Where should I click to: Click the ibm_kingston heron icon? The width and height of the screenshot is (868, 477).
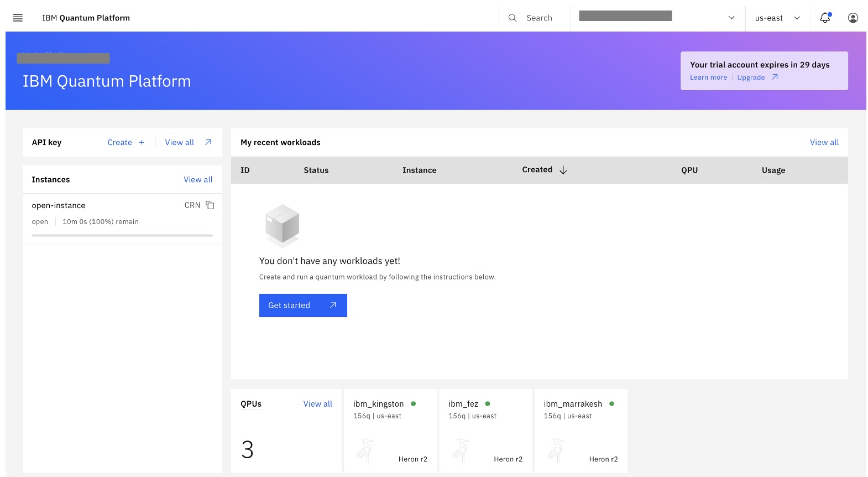[365, 450]
